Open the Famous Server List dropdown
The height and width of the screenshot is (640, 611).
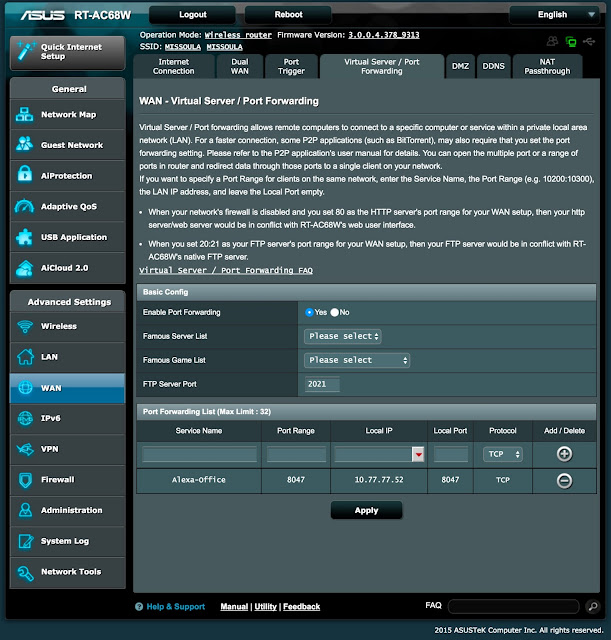coord(342,336)
